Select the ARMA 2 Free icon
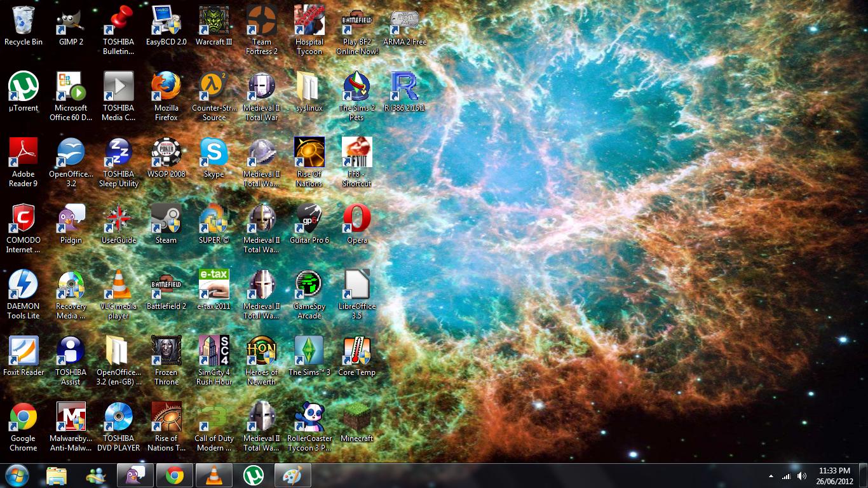This screenshot has width=868, height=488. click(x=405, y=26)
